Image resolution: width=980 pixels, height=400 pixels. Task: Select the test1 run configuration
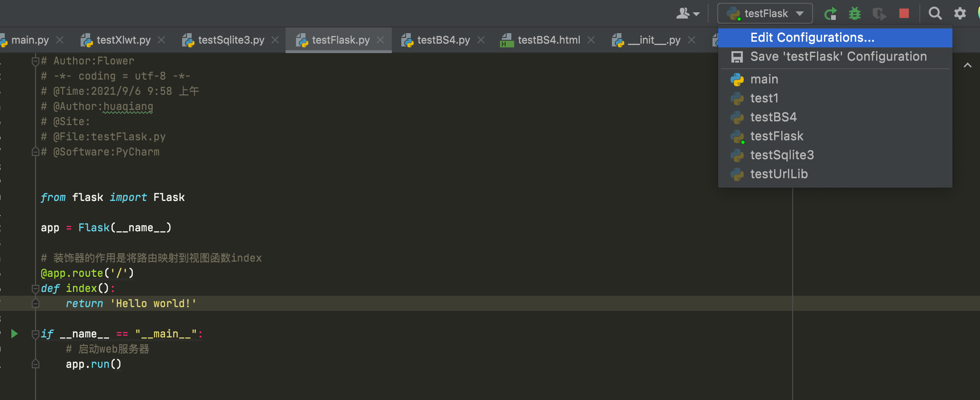(x=835, y=98)
